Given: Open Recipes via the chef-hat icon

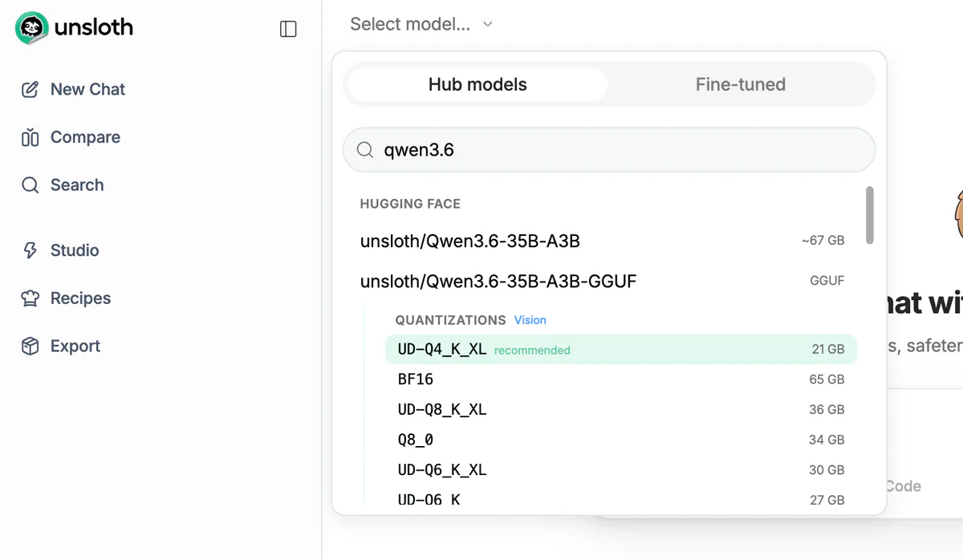Looking at the screenshot, I should pos(30,298).
